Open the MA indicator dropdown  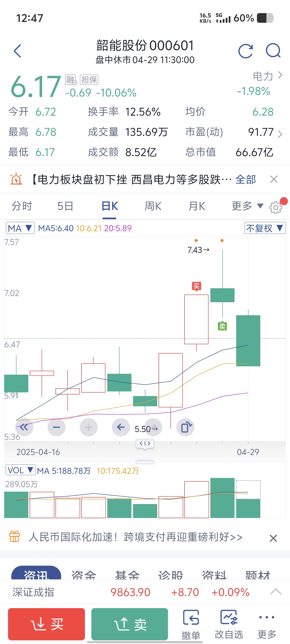point(20,228)
